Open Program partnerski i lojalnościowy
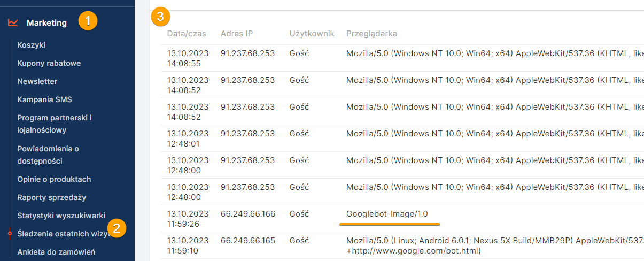The width and height of the screenshot is (644, 261). (54, 124)
